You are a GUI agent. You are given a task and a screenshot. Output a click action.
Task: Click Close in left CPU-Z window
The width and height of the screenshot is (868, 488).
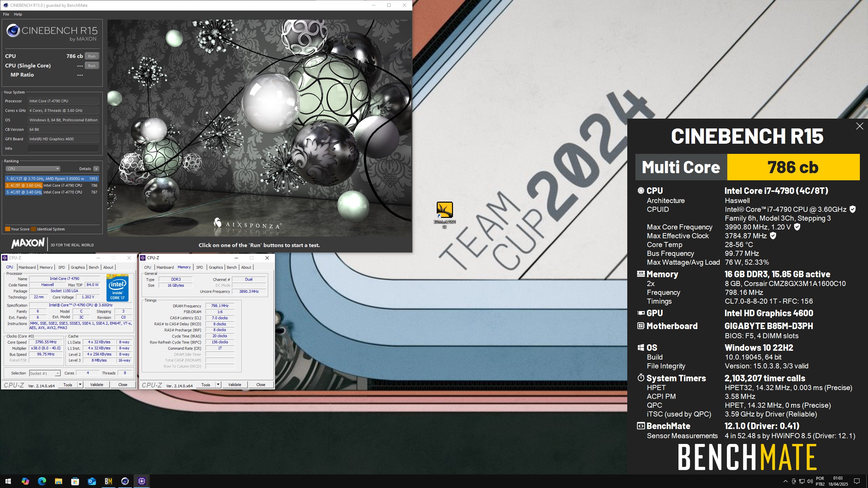click(x=123, y=385)
